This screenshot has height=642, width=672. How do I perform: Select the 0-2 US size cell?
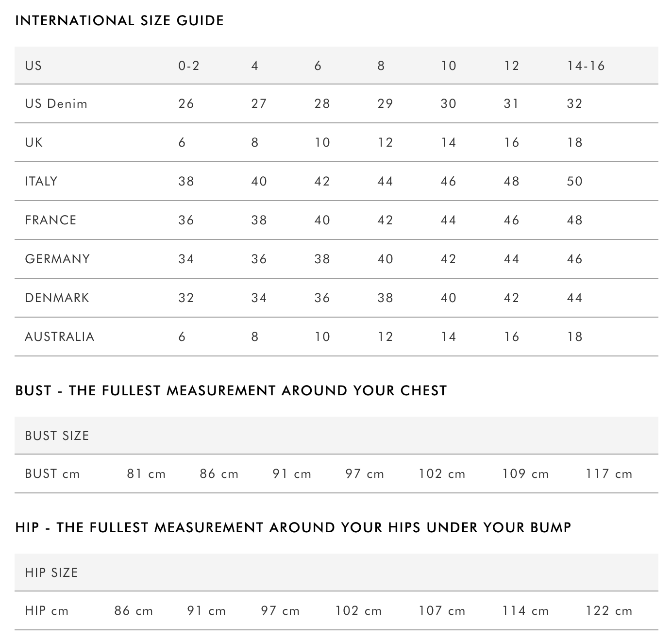[189, 66]
